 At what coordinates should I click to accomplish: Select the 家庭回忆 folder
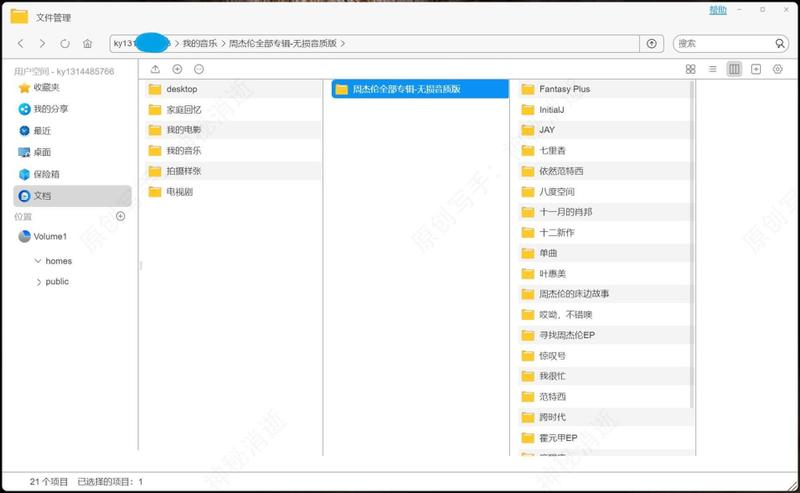click(x=233, y=110)
